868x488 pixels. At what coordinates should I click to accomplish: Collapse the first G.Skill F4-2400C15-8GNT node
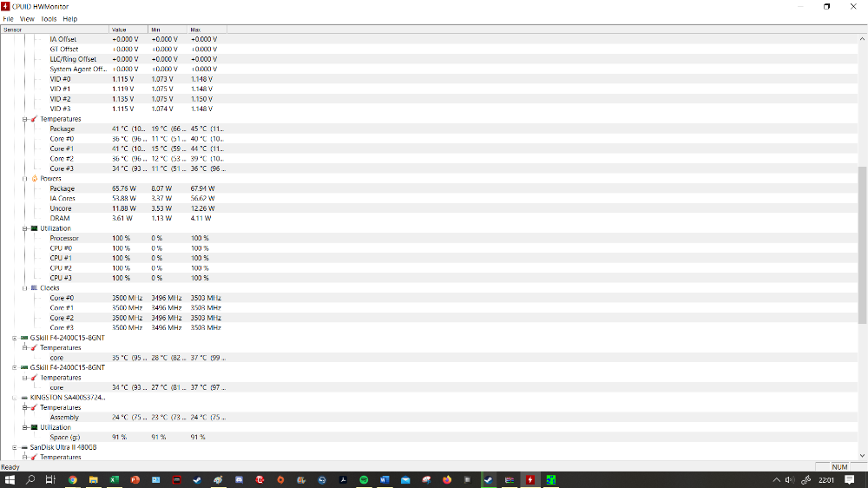[x=15, y=338]
